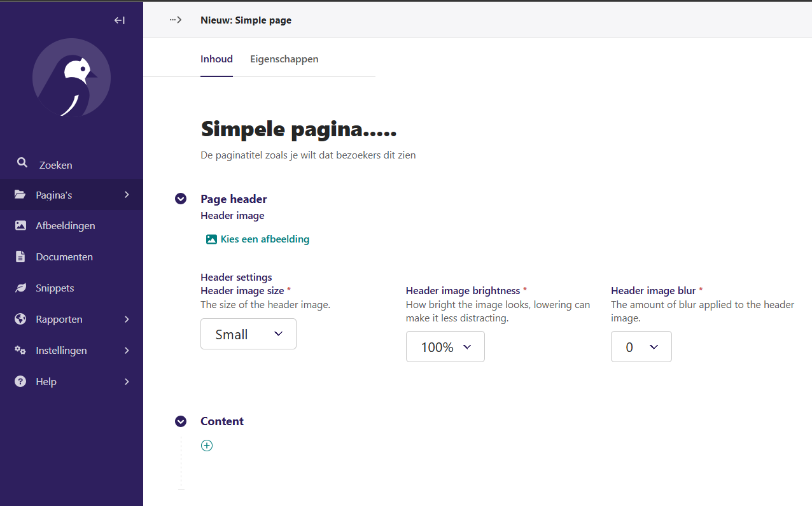Collapse the Page header section chevron

pyautogui.click(x=181, y=199)
